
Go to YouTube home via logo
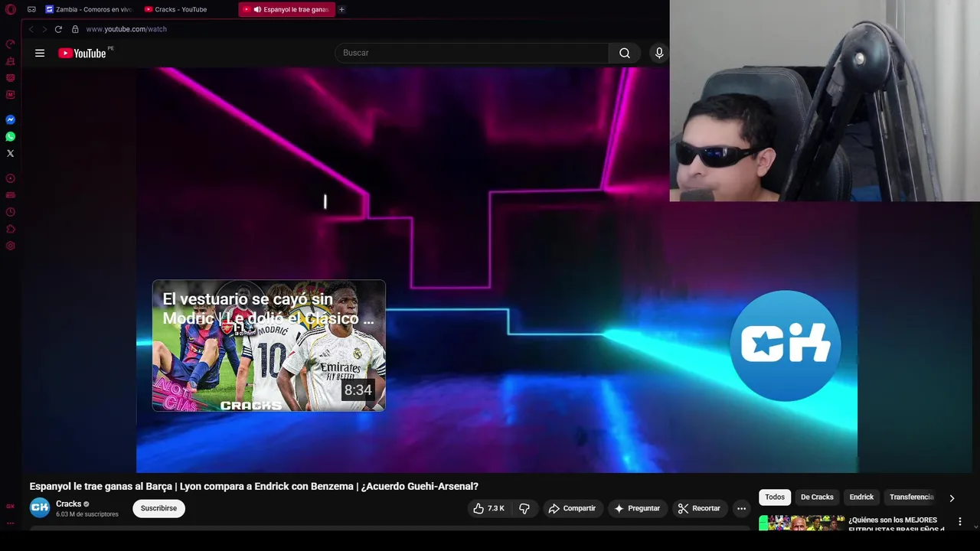[x=83, y=53]
